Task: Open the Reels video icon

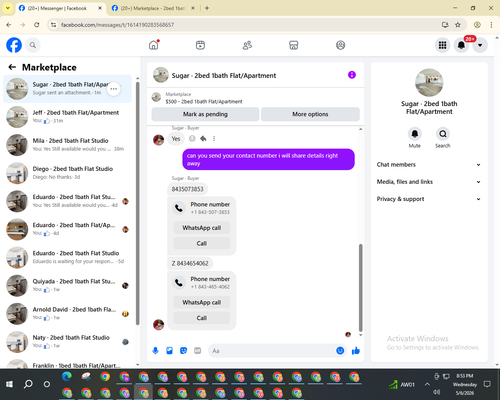Action: [x=200, y=45]
